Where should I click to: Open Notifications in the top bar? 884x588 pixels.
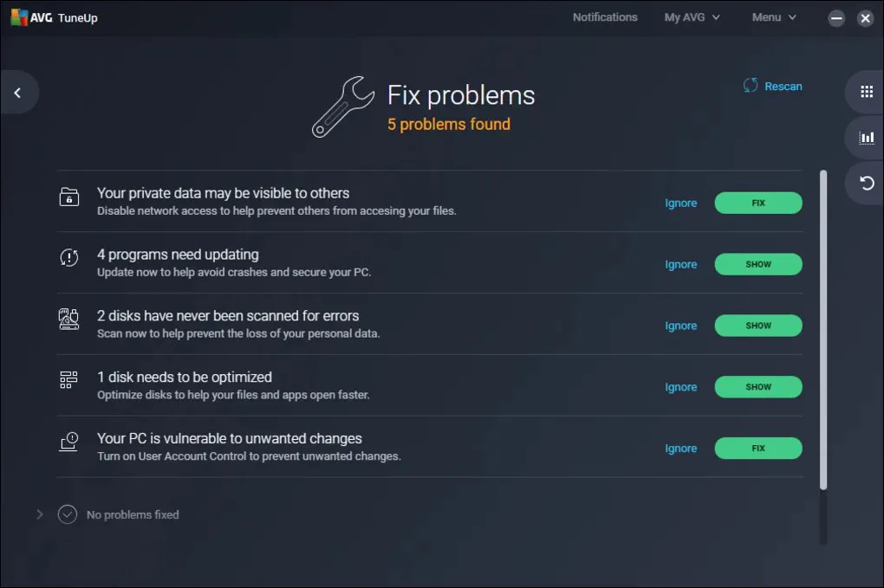(x=604, y=17)
